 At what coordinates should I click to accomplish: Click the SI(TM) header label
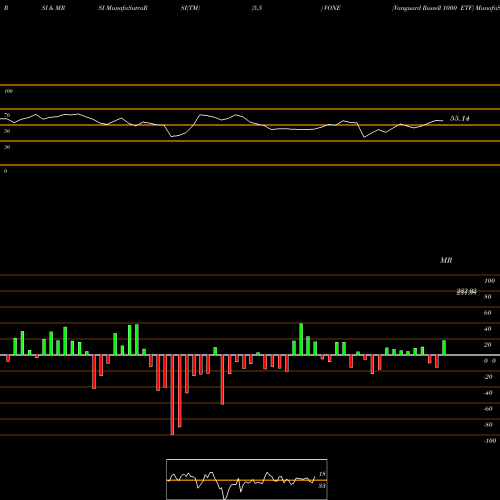click(190, 8)
